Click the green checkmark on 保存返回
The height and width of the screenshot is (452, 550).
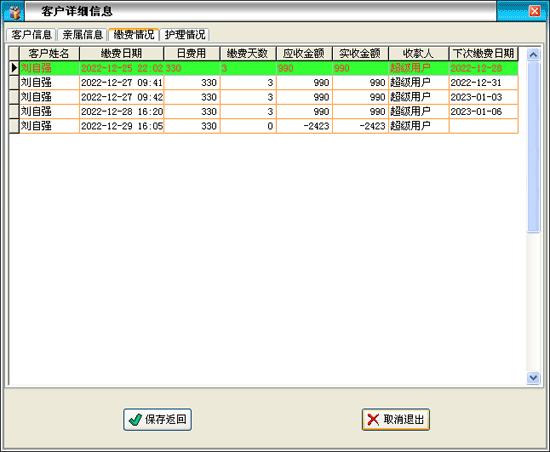coord(135,419)
